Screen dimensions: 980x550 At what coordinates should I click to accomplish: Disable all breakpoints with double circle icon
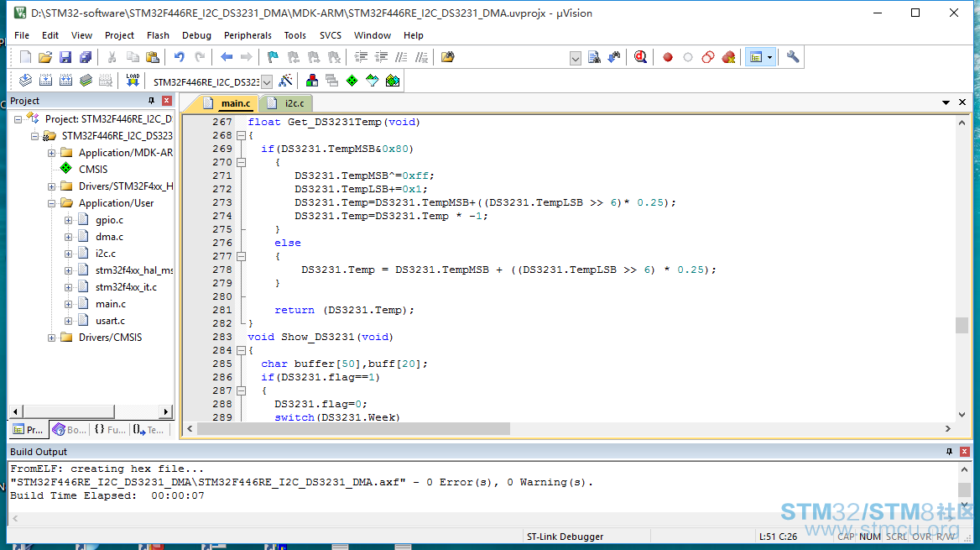tap(708, 57)
